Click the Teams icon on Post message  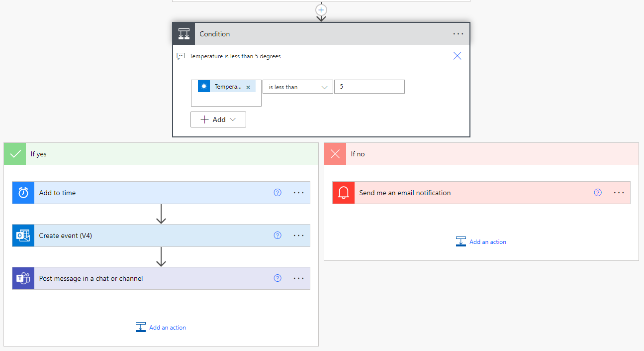[23, 278]
